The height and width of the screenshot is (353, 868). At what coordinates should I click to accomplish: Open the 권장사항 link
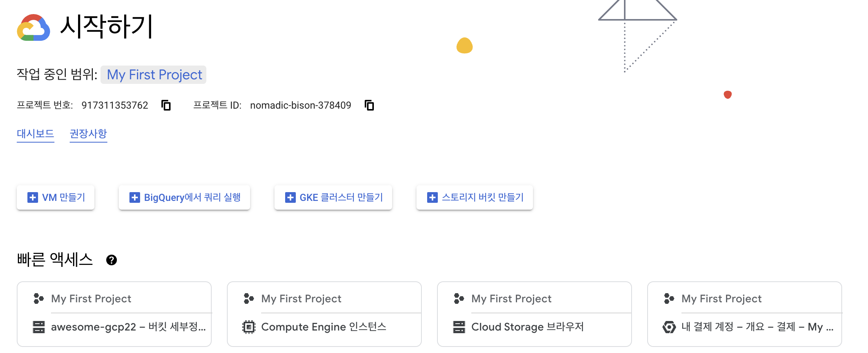[88, 134]
